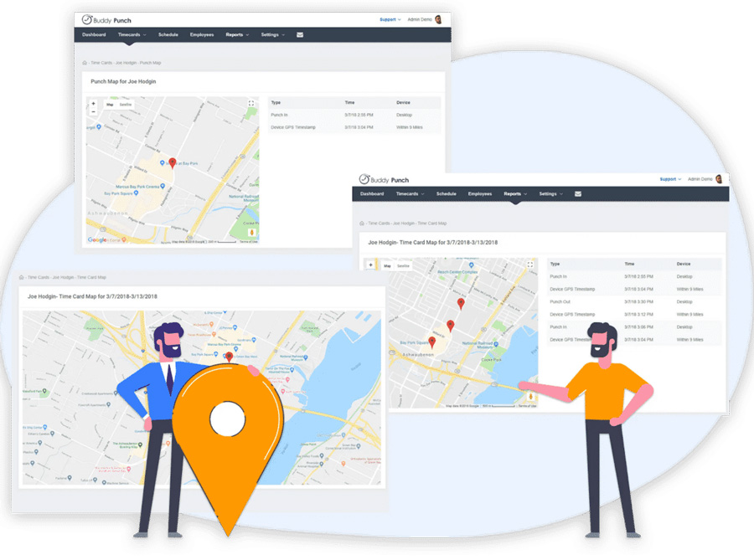The height and width of the screenshot is (560, 754).
Task: Open mail icon in Punch Map window navbar
Action: click(300, 34)
